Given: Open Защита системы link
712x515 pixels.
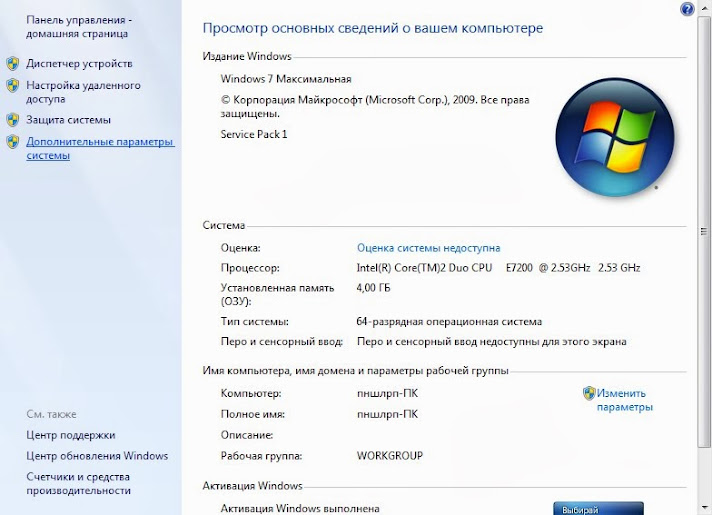Looking at the screenshot, I should coord(68,120).
